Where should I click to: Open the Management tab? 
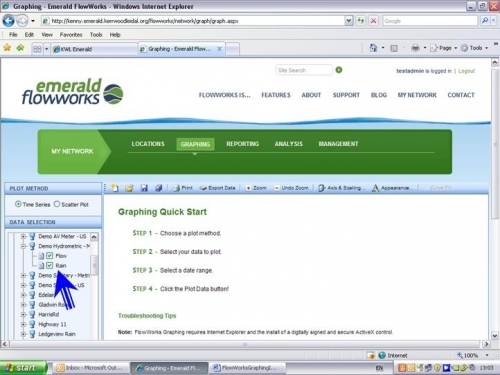click(x=338, y=144)
